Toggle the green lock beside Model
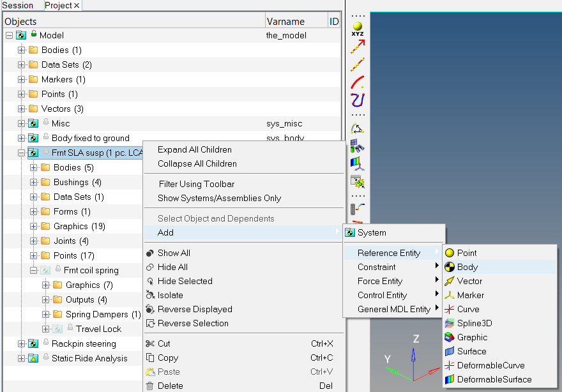562x392 pixels. point(34,34)
